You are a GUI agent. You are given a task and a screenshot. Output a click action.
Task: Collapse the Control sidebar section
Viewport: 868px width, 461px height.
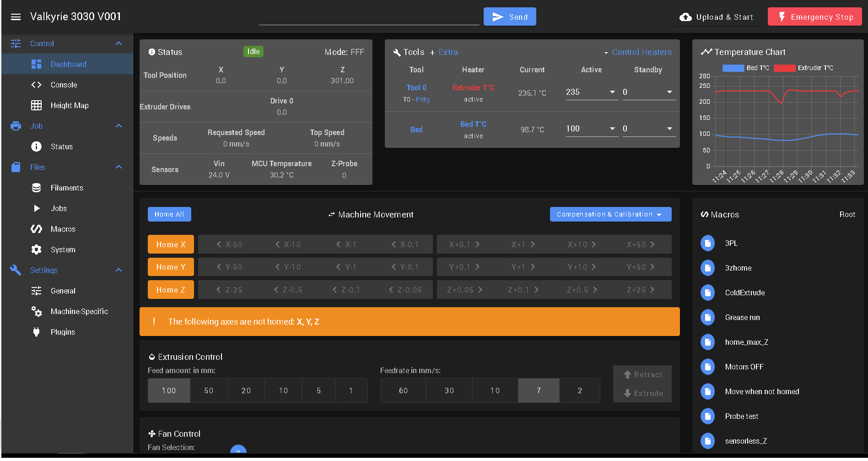point(119,43)
